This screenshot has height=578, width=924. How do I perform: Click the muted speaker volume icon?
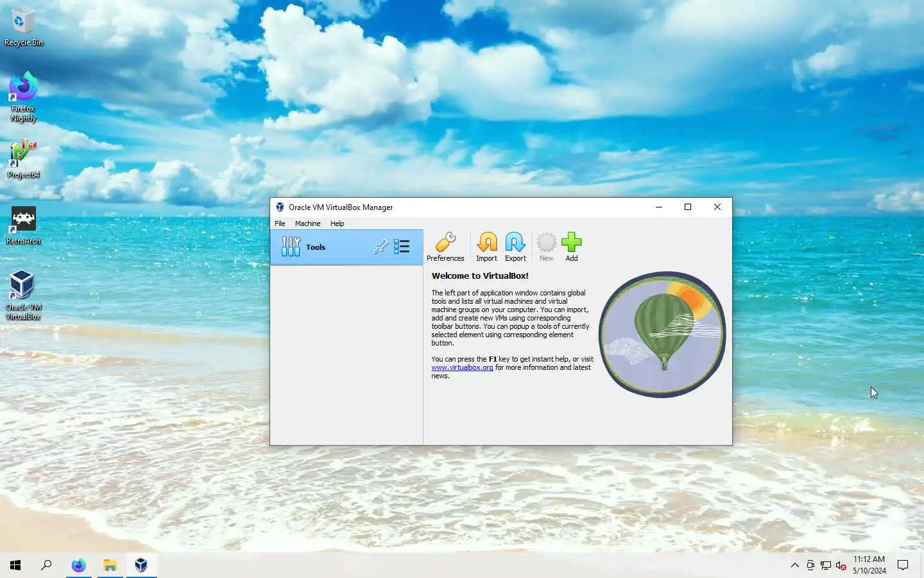tap(841, 566)
